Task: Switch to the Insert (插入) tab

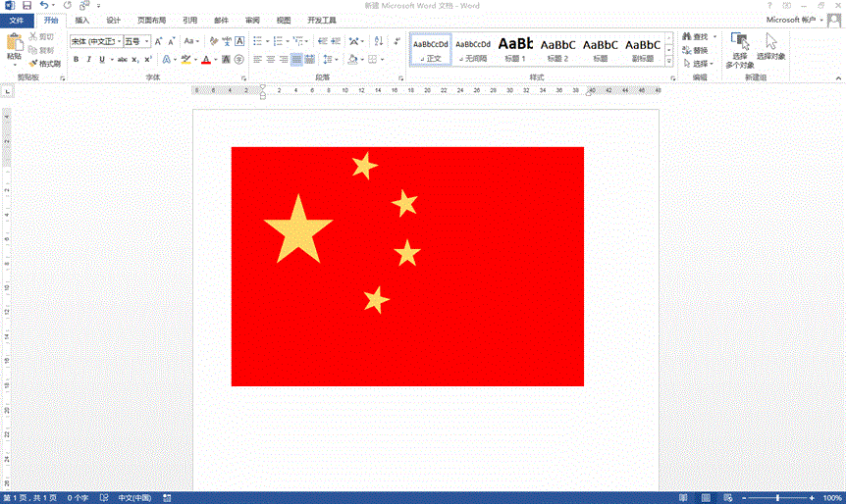Action: coord(82,20)
